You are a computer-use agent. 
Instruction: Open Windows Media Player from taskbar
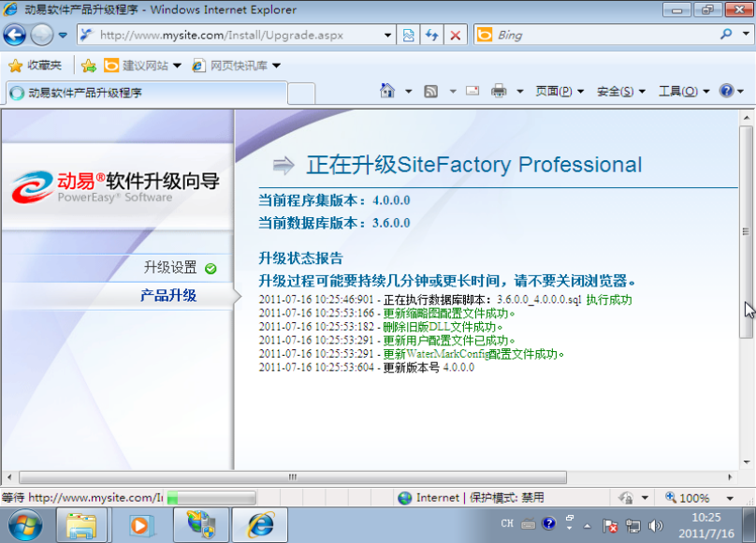(140, 525)
